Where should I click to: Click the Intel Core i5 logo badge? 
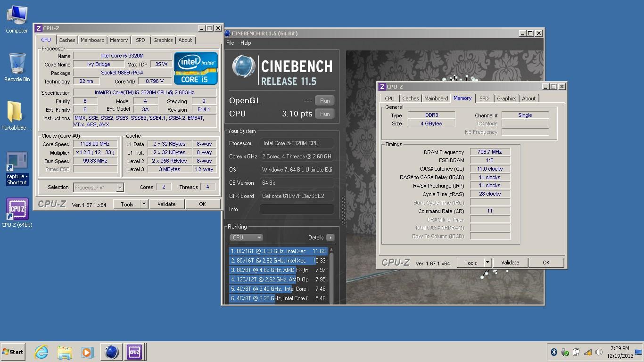[196, 68]
